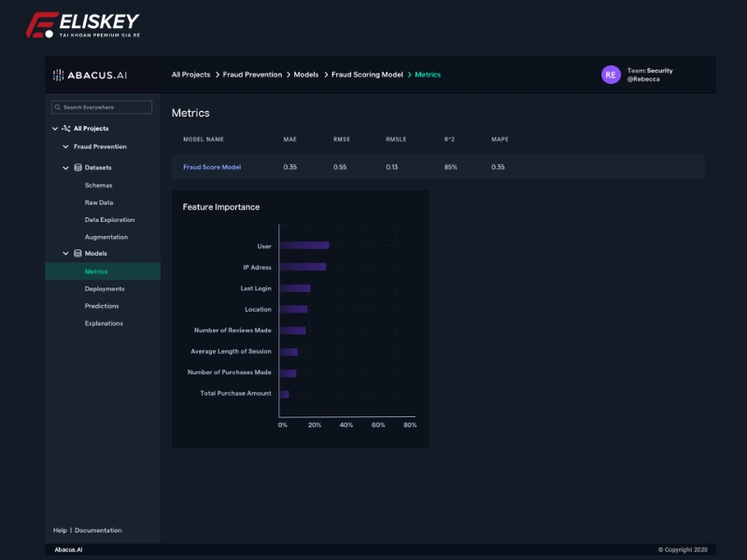Click the All Projects network icon

66,129
